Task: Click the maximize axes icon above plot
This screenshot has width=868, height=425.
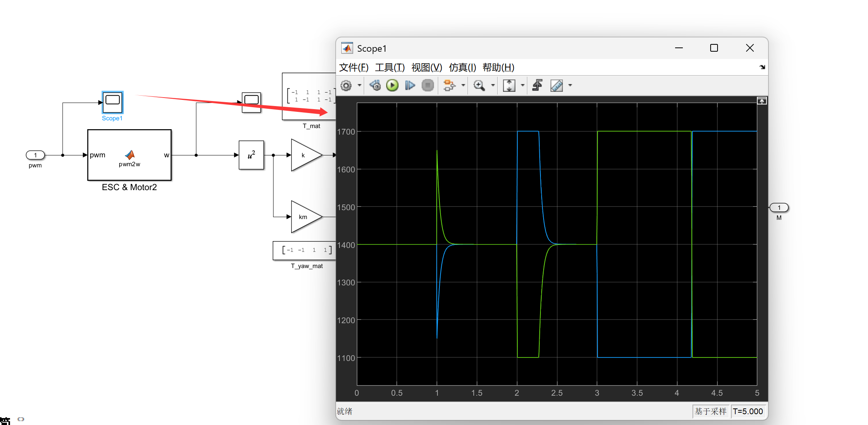Action: (x=762, y=101)
